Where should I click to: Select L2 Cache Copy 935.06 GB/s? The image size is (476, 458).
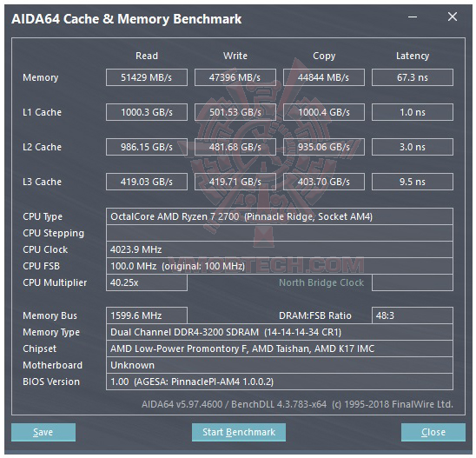[324, 147]
